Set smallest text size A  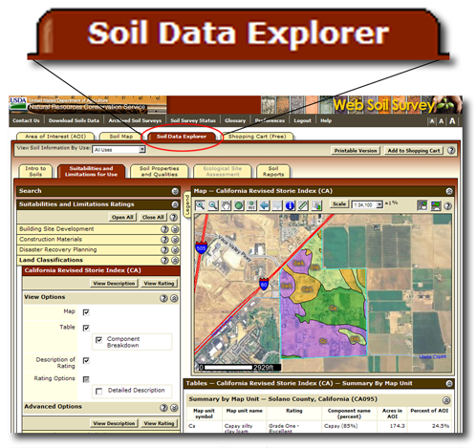pos(432,121)
